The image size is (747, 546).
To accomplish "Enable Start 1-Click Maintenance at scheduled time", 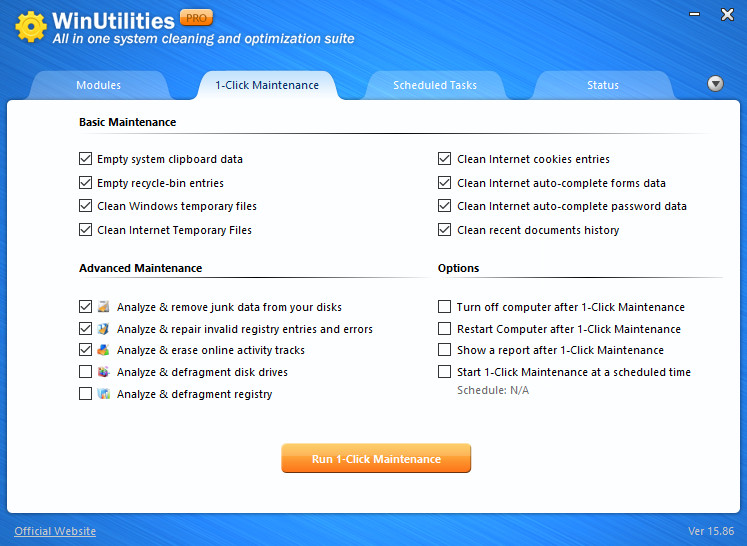I will pos(444,372).
